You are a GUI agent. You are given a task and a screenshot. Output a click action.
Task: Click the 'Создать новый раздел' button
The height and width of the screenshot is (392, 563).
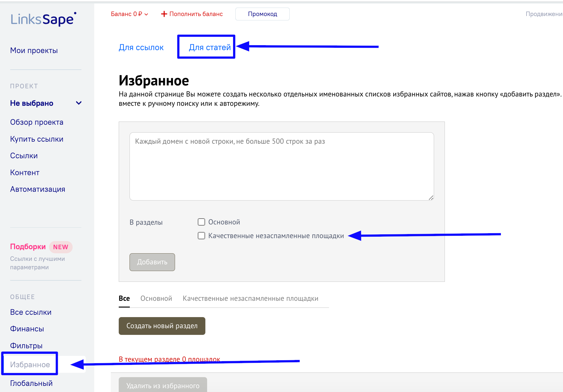(162, 326)
